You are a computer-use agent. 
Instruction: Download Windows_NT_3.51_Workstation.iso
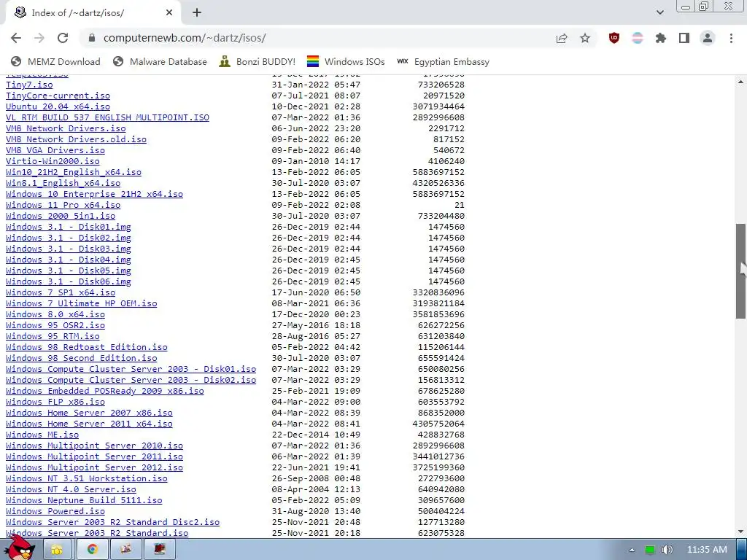tap(87, 479)
